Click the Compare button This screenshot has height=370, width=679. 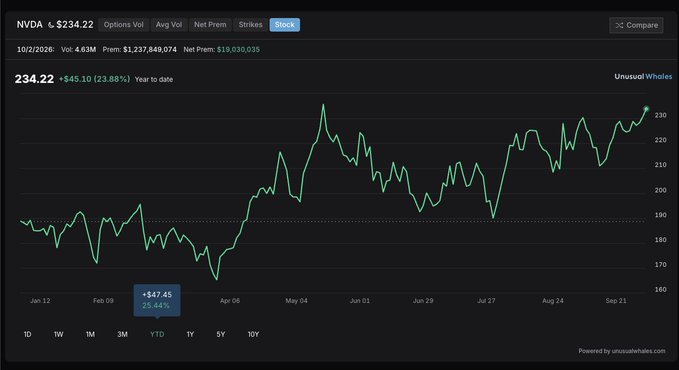pos(636,25)
